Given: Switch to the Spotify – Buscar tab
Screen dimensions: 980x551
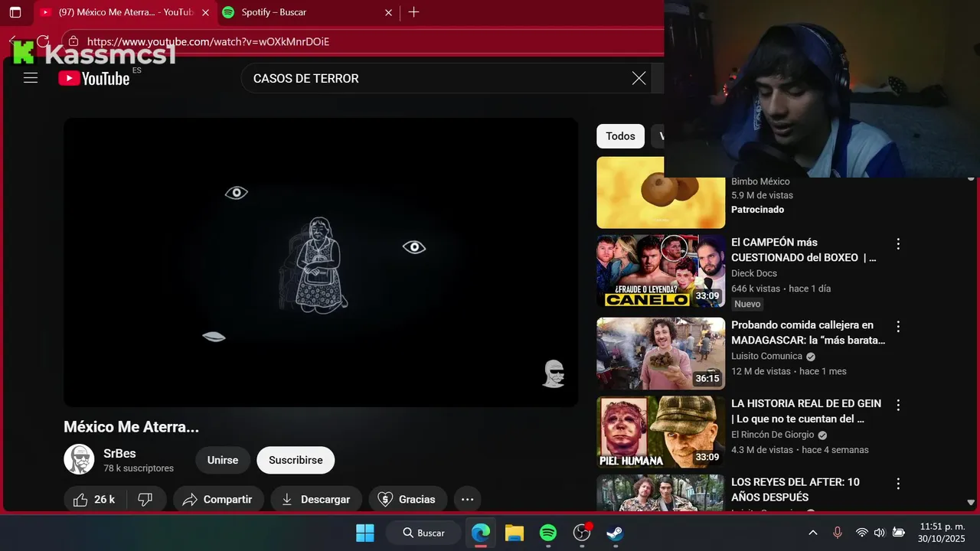Looking at the screenshot, I should (x=306, y=12).
